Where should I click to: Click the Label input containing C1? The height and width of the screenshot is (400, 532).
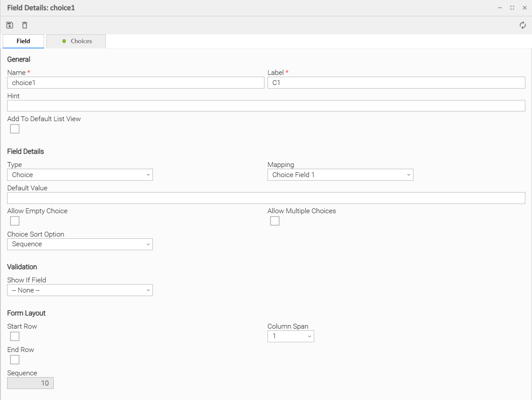(396, 83)
